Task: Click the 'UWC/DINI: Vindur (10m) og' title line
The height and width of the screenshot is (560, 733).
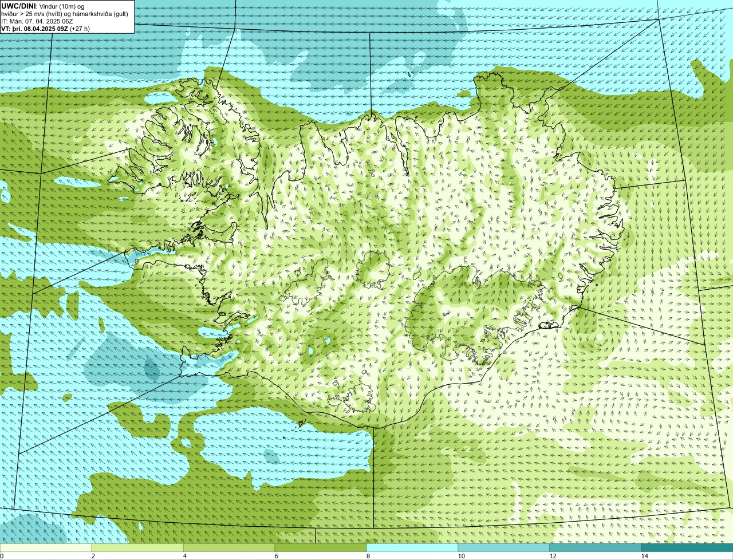Action: point(43,6)
